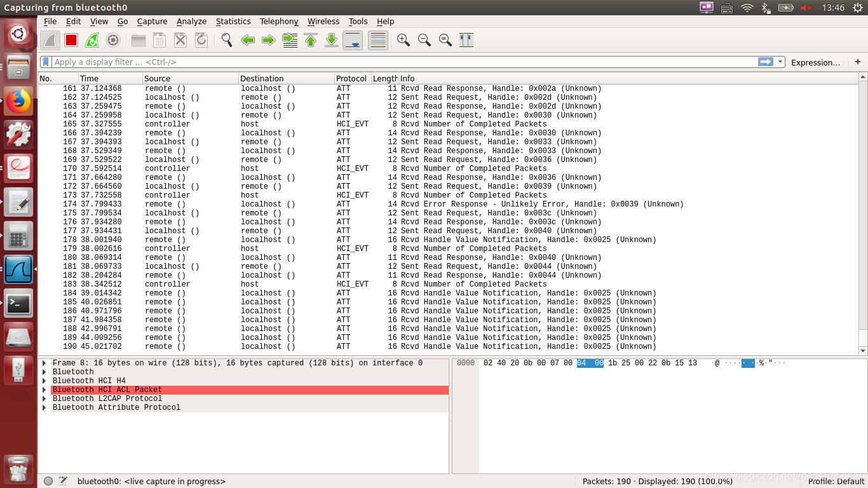Expand the Bluetooth tree row
The image size is (868, 488).
point(44,372)
